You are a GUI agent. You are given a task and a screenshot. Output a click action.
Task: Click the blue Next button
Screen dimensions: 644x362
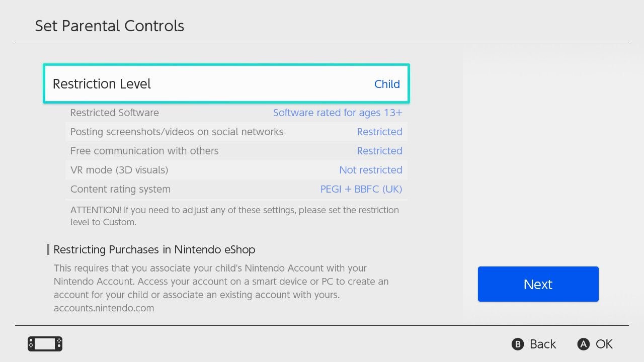pyautogui.click(x=538, y=284)
